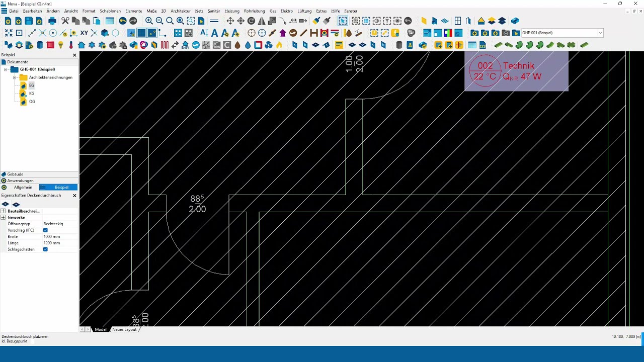The height and width of the screenshot is (362, 644).
Task: Click the stacked layers icon
Action: 502,21
